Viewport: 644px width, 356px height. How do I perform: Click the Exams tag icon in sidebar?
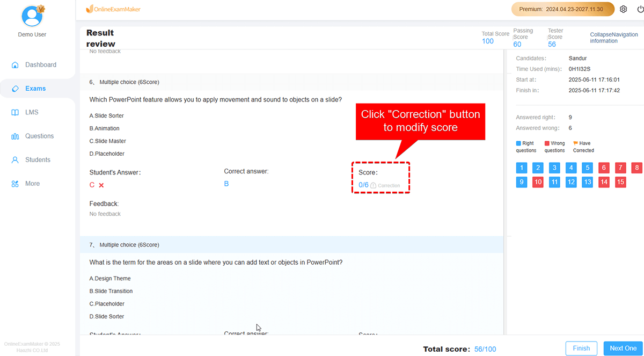tap(15, 89)
